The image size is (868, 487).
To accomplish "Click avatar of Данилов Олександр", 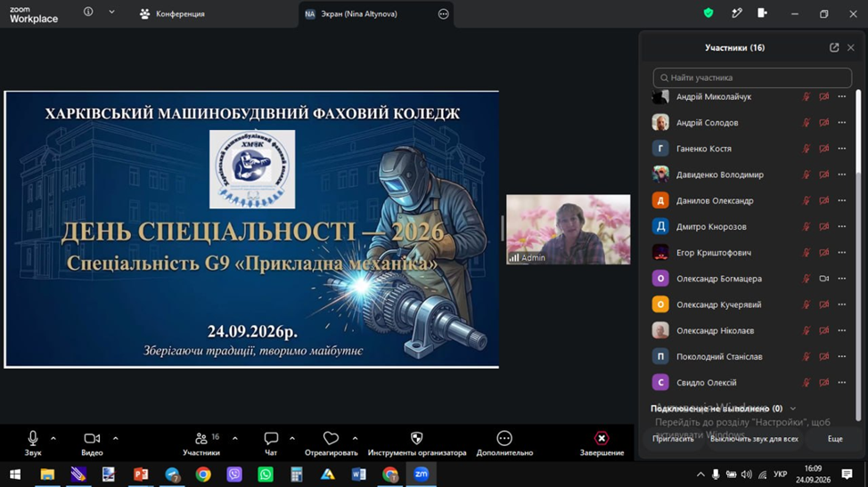I will click(x=660, y=200).
